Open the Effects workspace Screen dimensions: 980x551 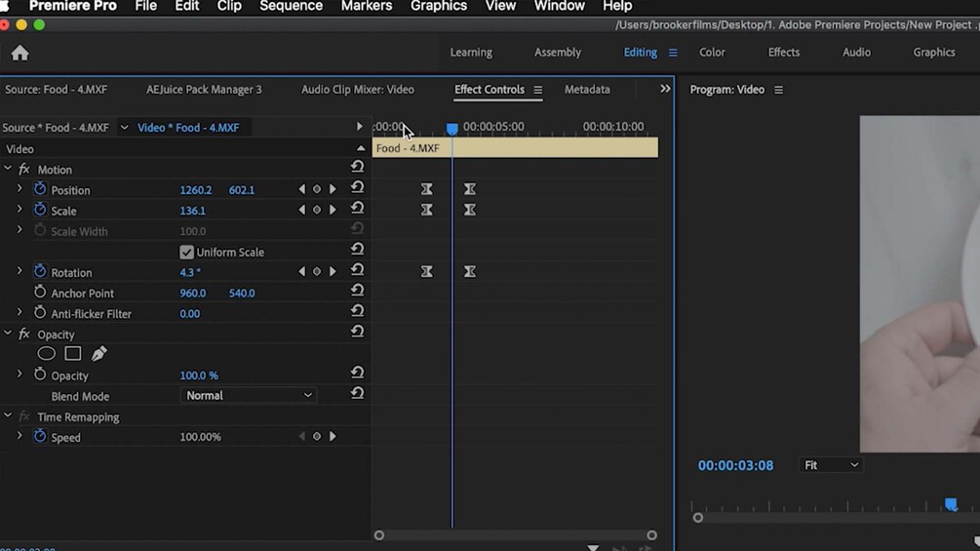point(784,53)
